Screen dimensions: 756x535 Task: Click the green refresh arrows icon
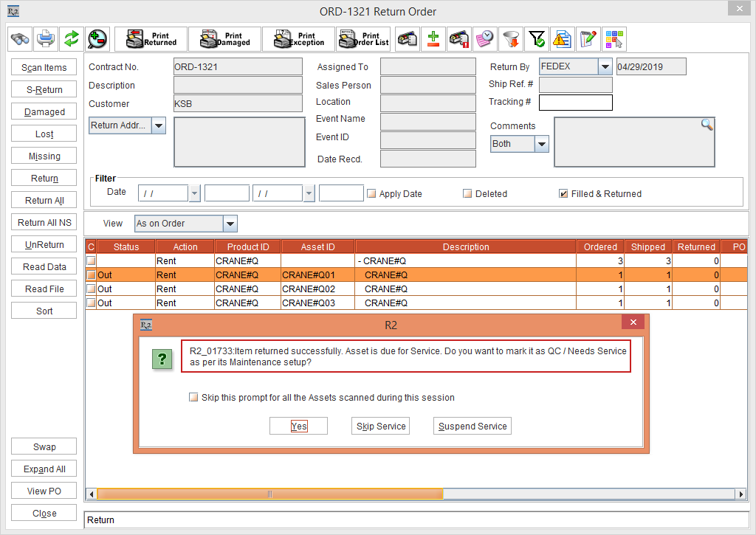tap(71, 38)
